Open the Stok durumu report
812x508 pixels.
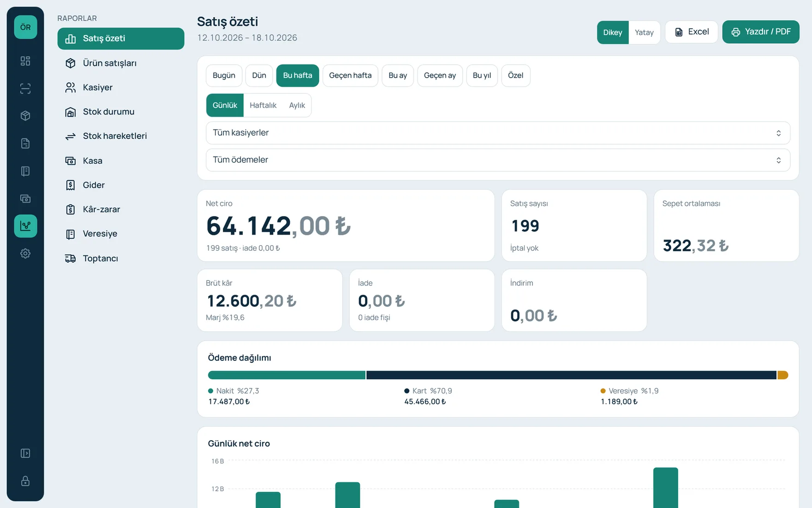click(x=121, y=112)
